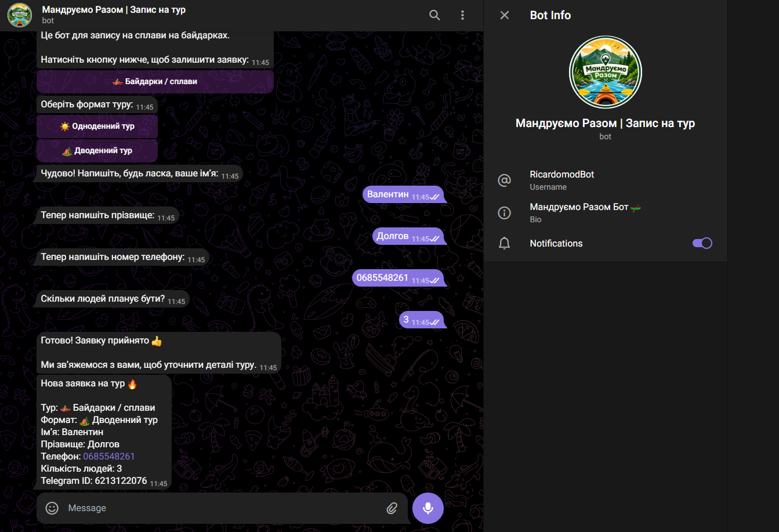Screen dimensions: 779x532
Task: Click the Notifications label in Bot Info
Action: coord(556,244)
